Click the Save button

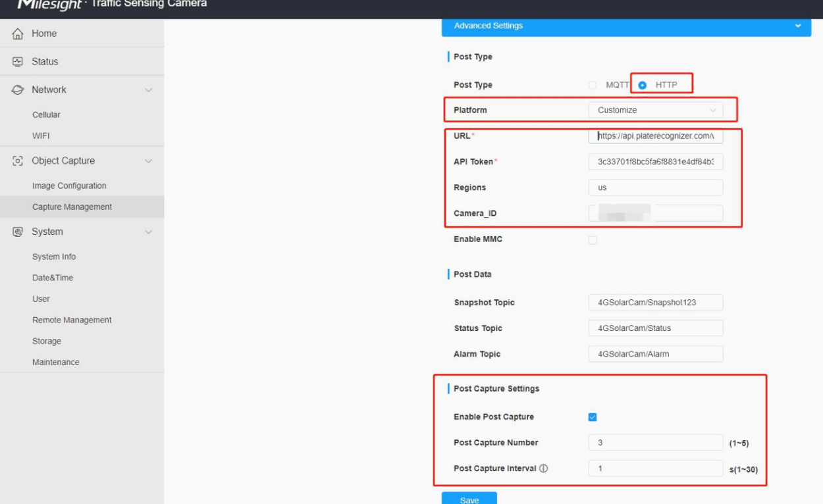tap(469, 499)
